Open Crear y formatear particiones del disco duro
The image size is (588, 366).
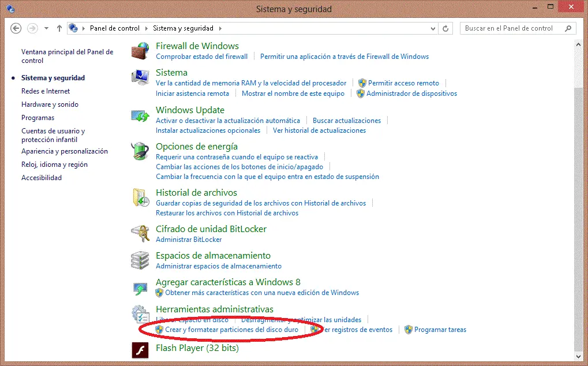(x=232, y=330)
